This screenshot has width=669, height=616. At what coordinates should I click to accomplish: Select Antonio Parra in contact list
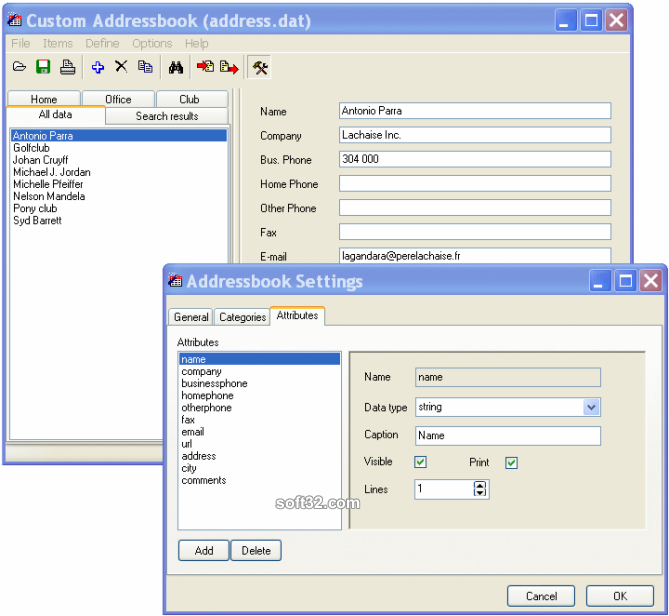pyautogui.click(x=119, y=136)
